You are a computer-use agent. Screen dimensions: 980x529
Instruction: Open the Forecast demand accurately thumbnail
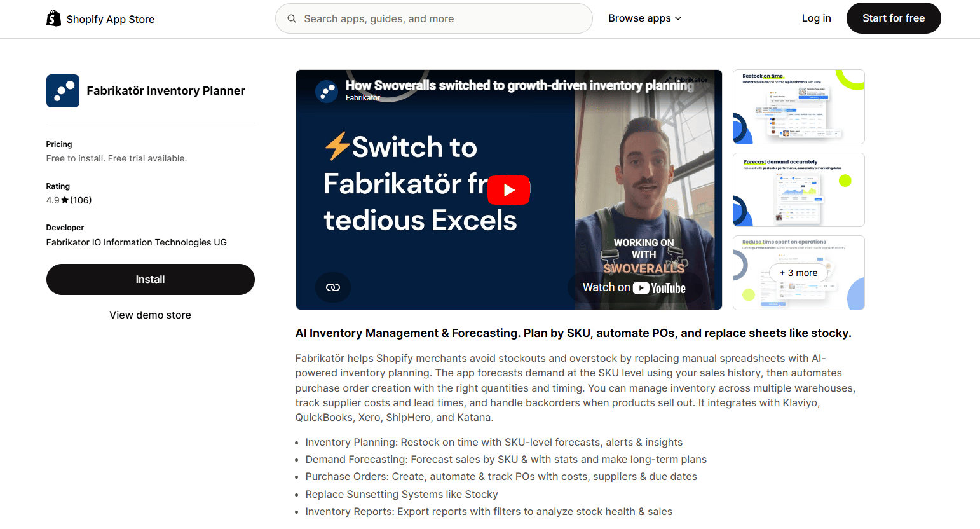(x=799, y=189)
